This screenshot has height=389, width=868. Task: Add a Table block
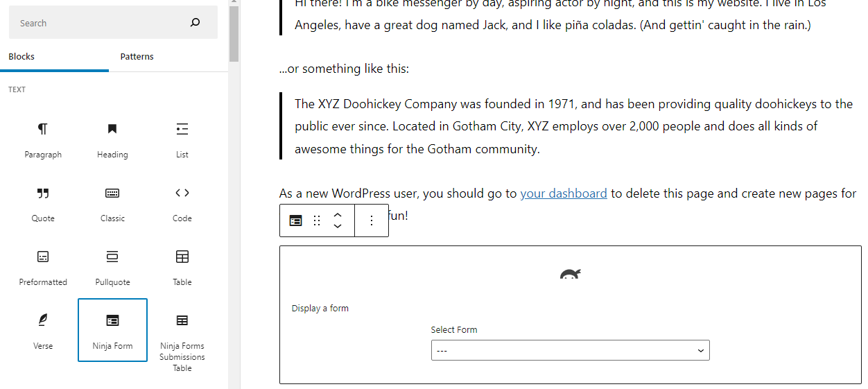pos(182,266)
